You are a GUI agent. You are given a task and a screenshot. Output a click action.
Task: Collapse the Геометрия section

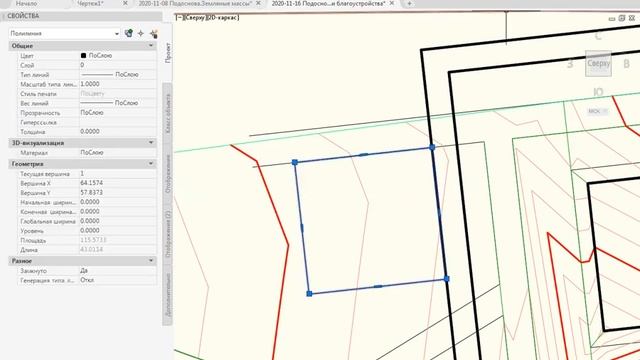point(151,164)
